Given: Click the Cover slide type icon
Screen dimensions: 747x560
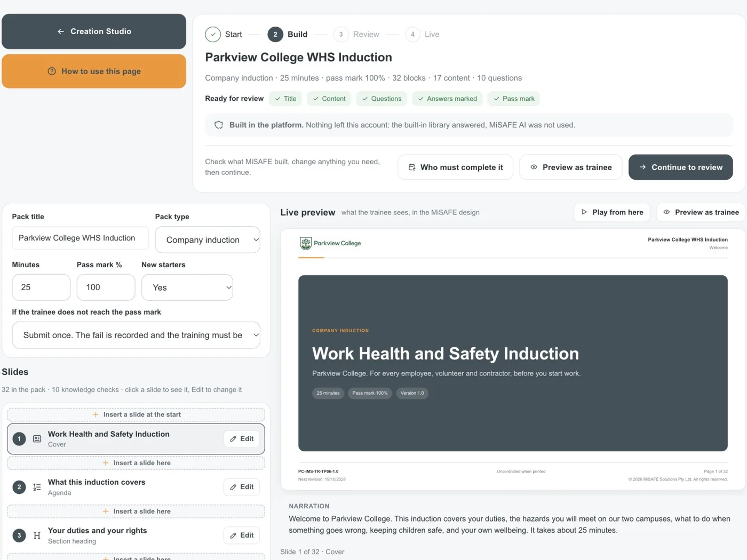Looking at the screenshot, I should click(37, 439).
